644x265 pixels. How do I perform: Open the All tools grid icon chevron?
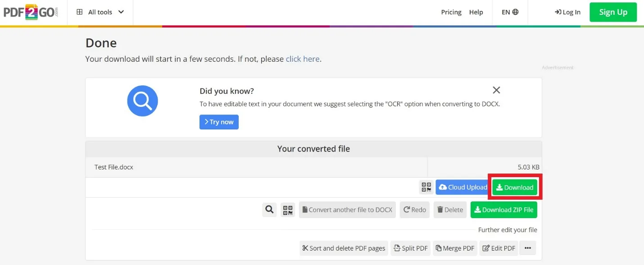point(121,12)
